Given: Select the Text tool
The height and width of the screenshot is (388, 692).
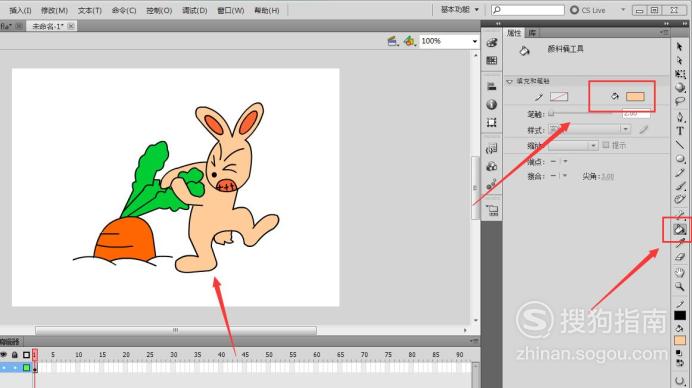Looking at the screenshot, I should pos(680,131).
